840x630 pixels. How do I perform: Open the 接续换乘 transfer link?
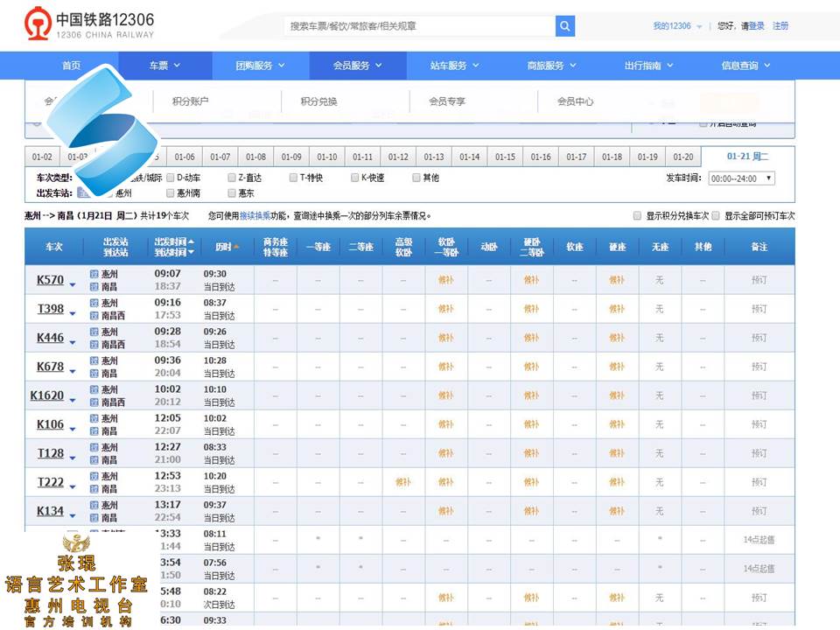click(255, 216)
